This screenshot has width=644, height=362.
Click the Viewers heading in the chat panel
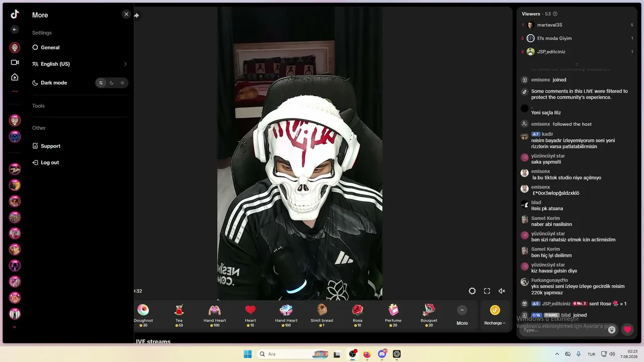[531, 14]
